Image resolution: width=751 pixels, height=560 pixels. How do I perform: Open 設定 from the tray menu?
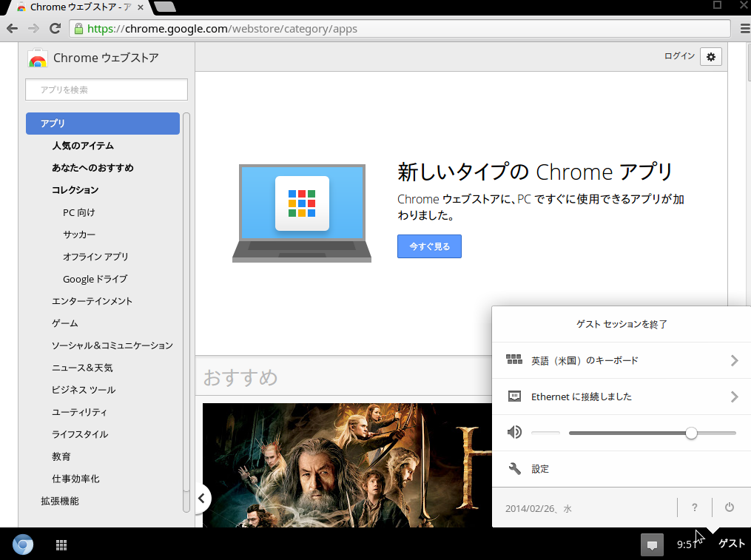(x=540, y=469)
